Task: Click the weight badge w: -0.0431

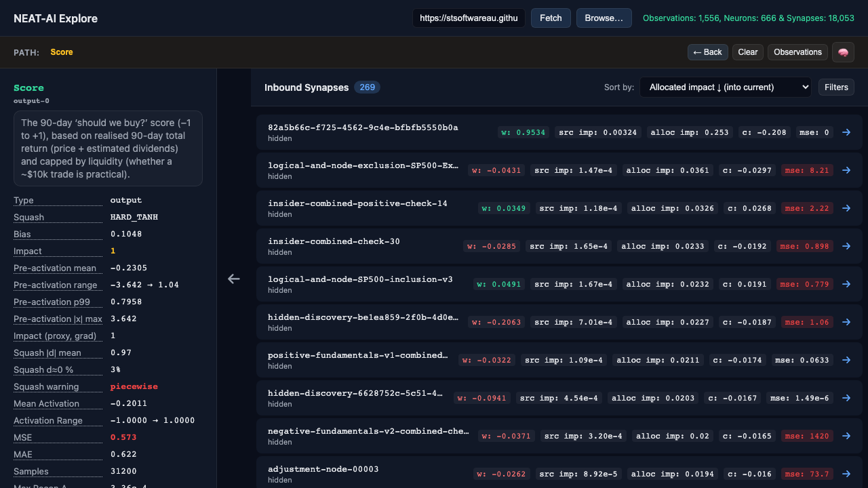Action: [496, 170]
